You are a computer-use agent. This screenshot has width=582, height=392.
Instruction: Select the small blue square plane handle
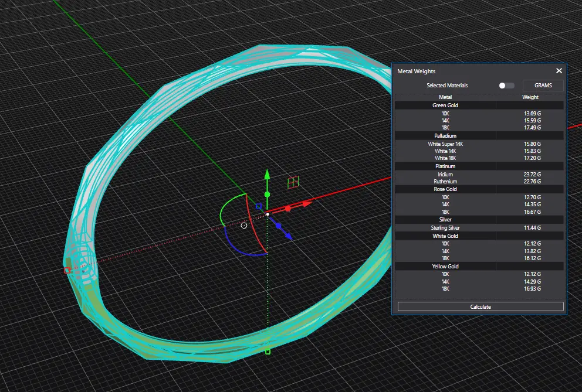pos(259,206)
